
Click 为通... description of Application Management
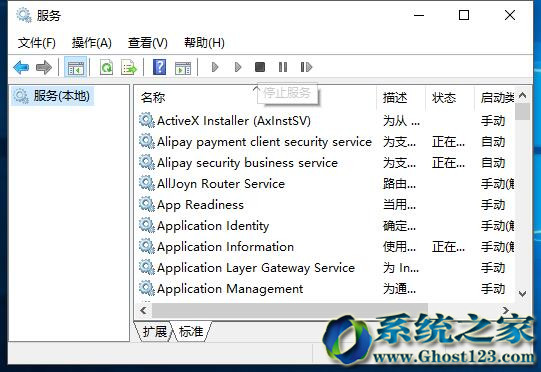(x=400, y=289)
